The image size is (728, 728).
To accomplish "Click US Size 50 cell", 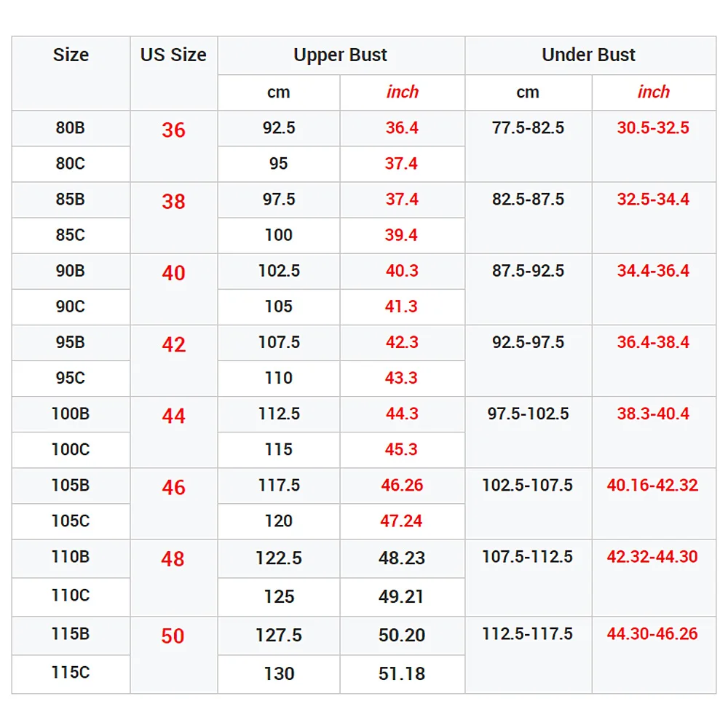I will (173, 636).
